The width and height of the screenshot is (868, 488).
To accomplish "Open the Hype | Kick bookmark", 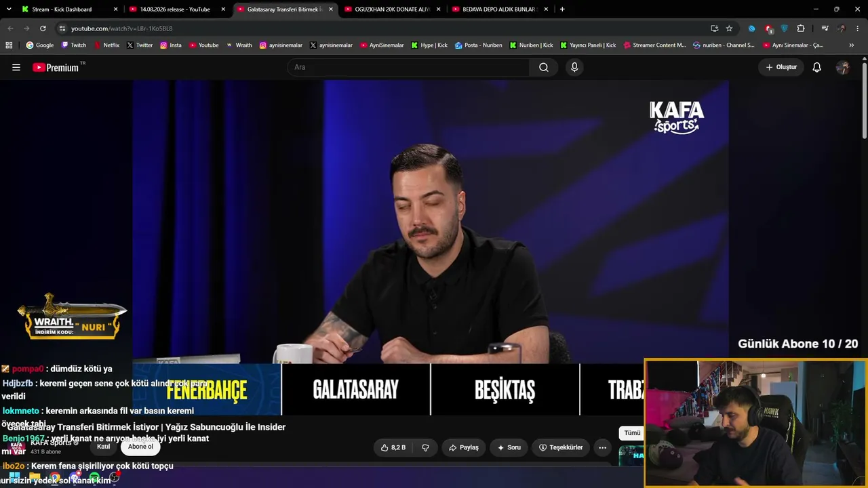I will pos(429,45).
